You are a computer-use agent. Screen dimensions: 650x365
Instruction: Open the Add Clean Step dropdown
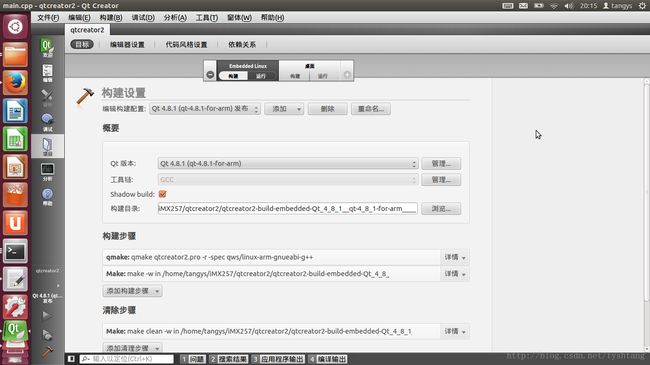click(132, 348)
